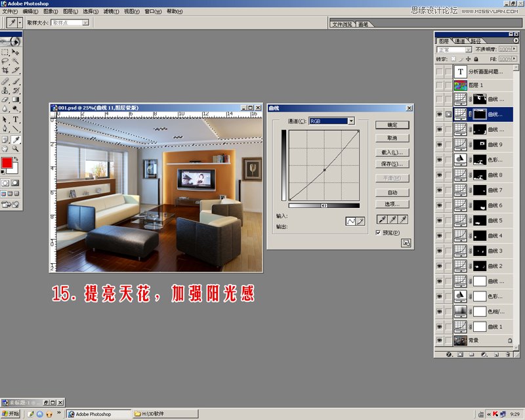This screenshot has height=420, width=525.
Task: Click the 取消 button in Curves
Action: click(x=392, y=138)
